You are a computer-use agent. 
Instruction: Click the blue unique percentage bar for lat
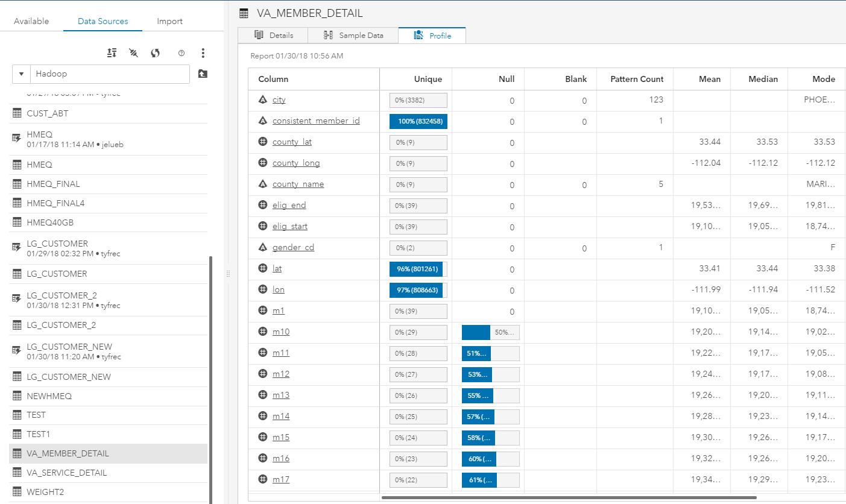418,268
